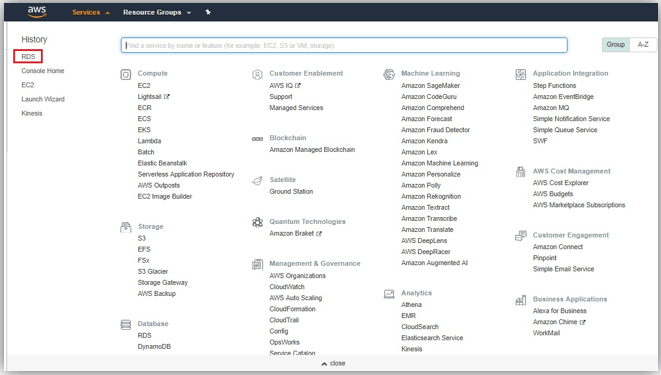Viewport: 661px width, 375px height.
Task: Click the Customer Enablement category icon
Action: pyautogui.click(x=257, y=75)
